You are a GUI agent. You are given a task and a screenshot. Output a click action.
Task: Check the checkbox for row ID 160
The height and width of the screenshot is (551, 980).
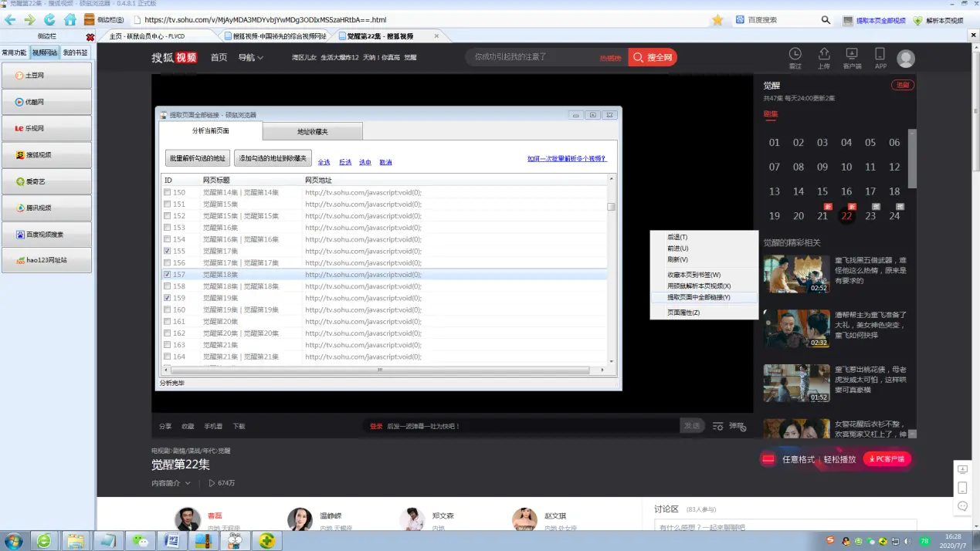(x=168, y=309)
